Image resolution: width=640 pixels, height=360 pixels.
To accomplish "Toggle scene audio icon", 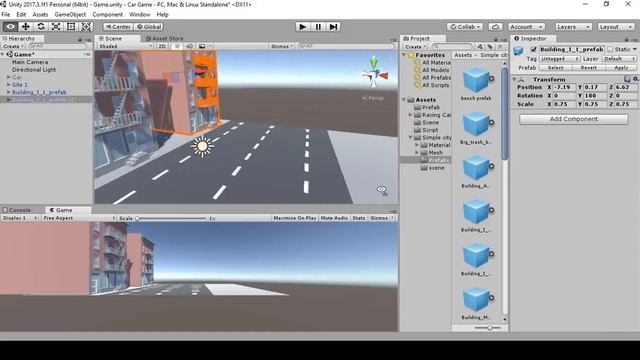I will click(189, 46).
